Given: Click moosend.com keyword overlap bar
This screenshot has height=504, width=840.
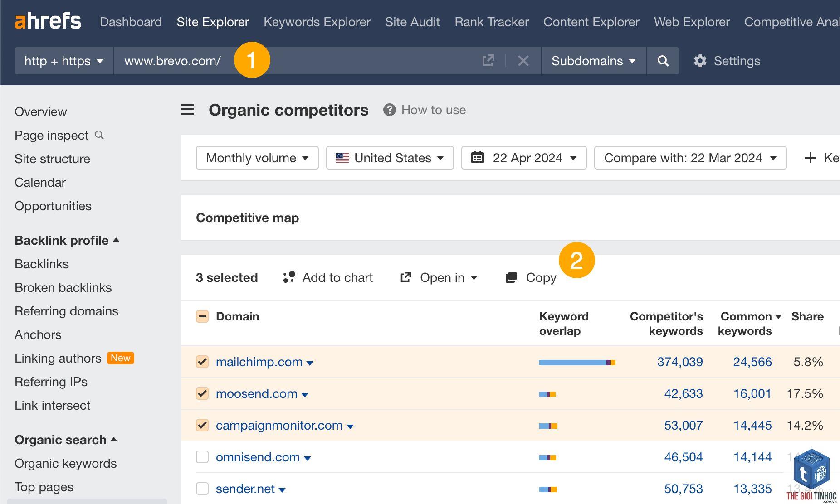Looking at the screenshot, I should (x=547, y=394).
